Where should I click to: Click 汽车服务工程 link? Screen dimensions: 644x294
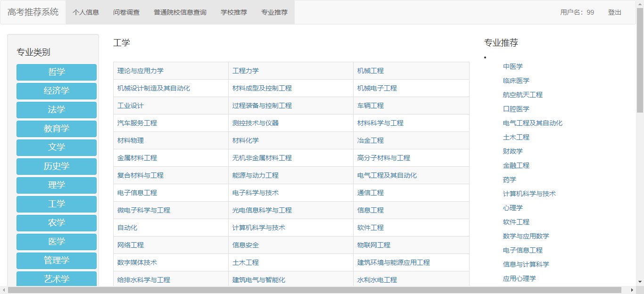pyautogui.click(x=137, y=123)
